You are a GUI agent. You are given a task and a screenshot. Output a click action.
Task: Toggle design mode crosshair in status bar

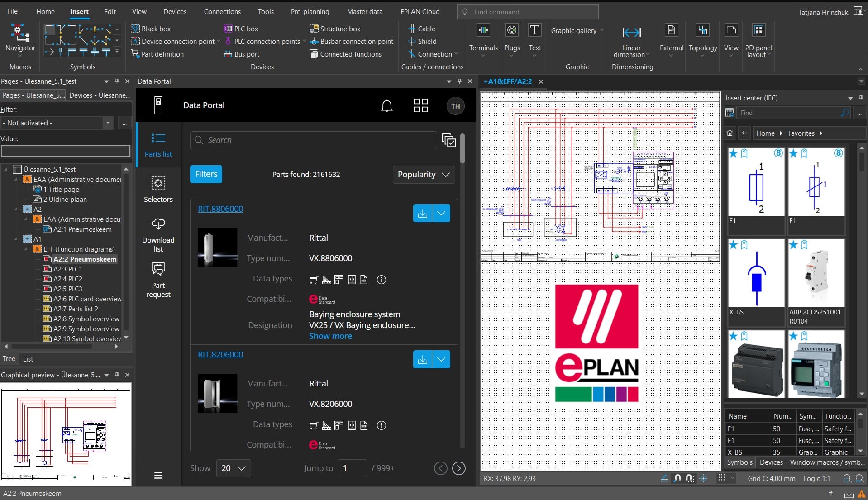(703, 478)
